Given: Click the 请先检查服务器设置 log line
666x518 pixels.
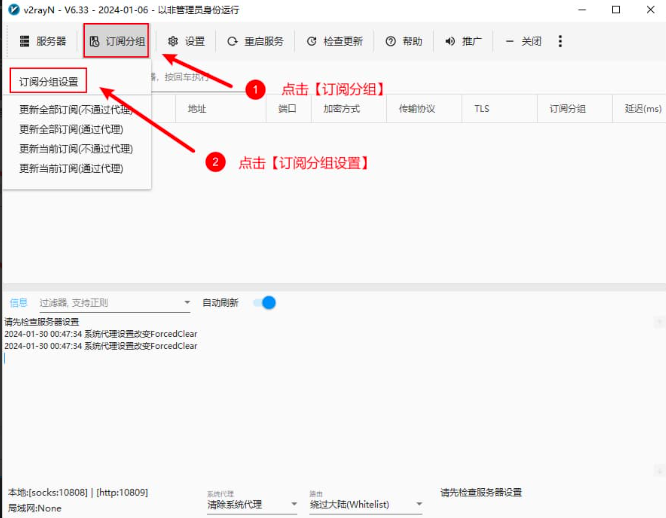Looking at the screenshot, I should (42, 322).
